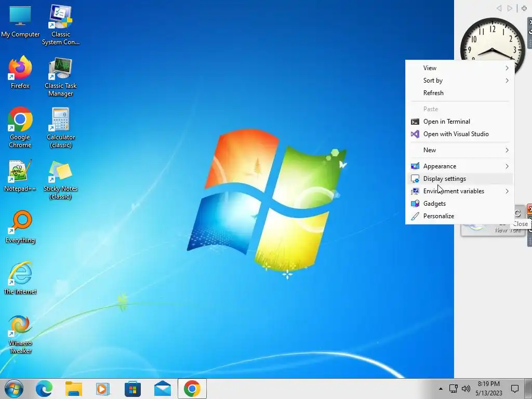Image resolution: width=532 pixels, height=399 pixels.
Task: Open the notification center icon
Action: pos(515,389)
